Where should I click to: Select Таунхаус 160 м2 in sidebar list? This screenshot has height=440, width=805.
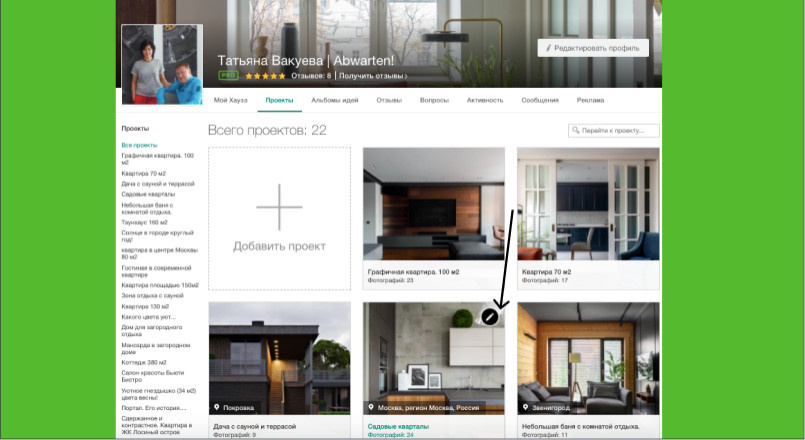coord(144,222)
